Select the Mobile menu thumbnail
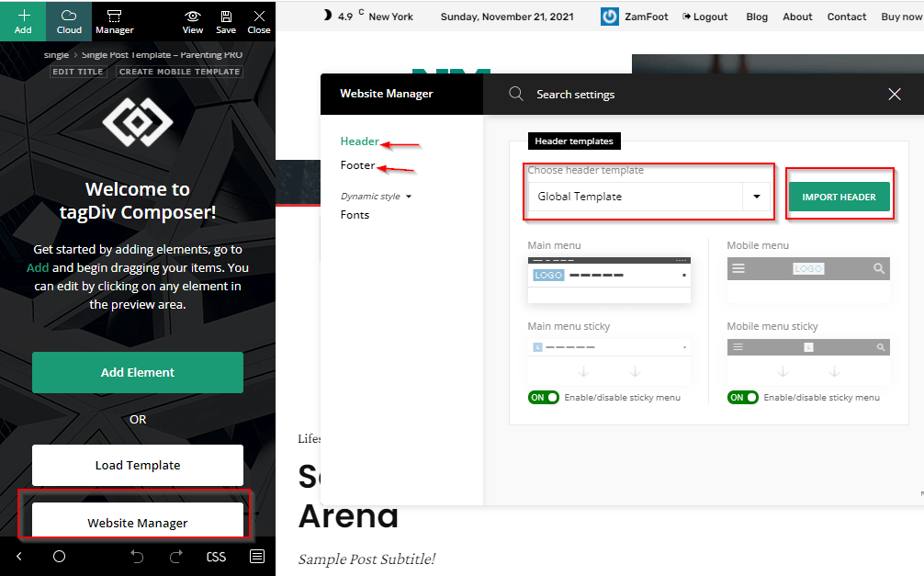The width and height of the screenshot is (924, 576). coord(808,280)
